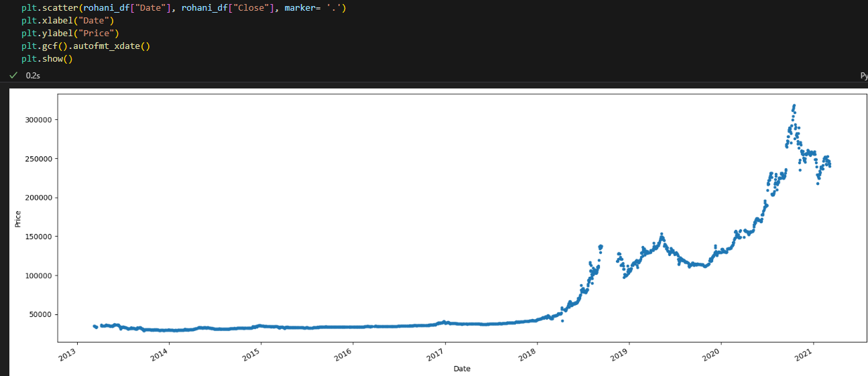Image resolution: width=868 pixels, height=376 pixels.
Task: Click the 2015 x-axis tick label
Action: pyautogui.click(x=251, y=355)
